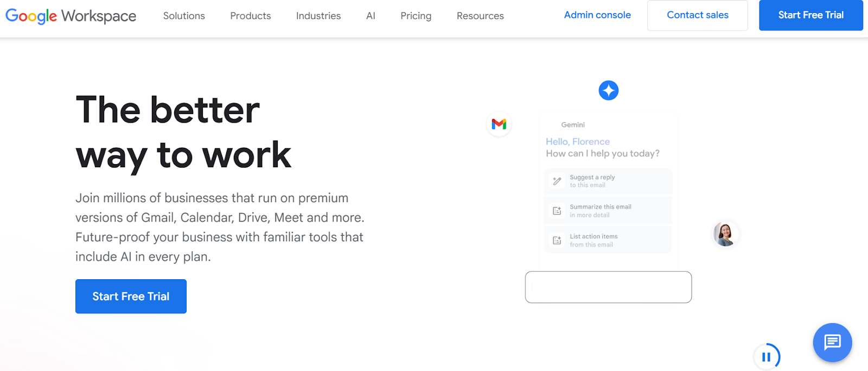
Task: Click the icon beside Summarize this email
Action: click(x=557, y=211)
